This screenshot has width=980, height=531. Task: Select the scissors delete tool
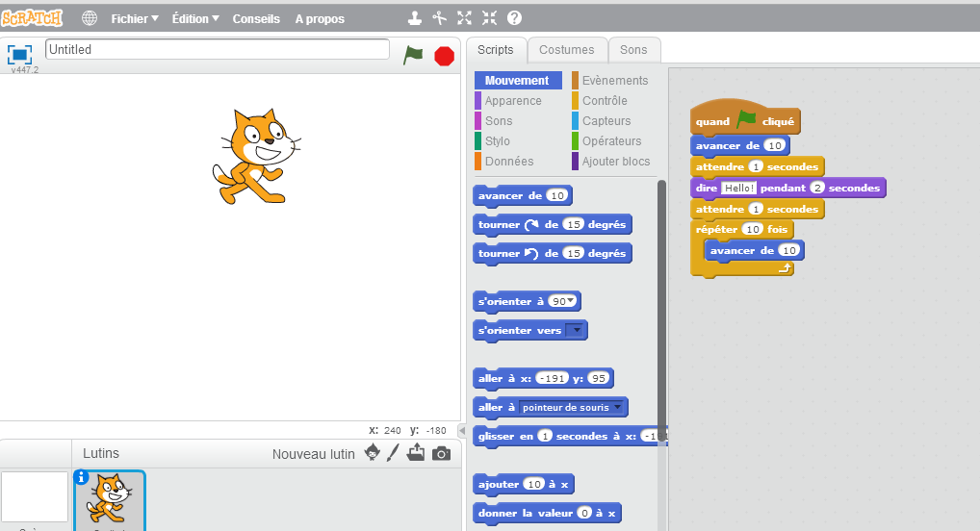[x=440, y=18]
